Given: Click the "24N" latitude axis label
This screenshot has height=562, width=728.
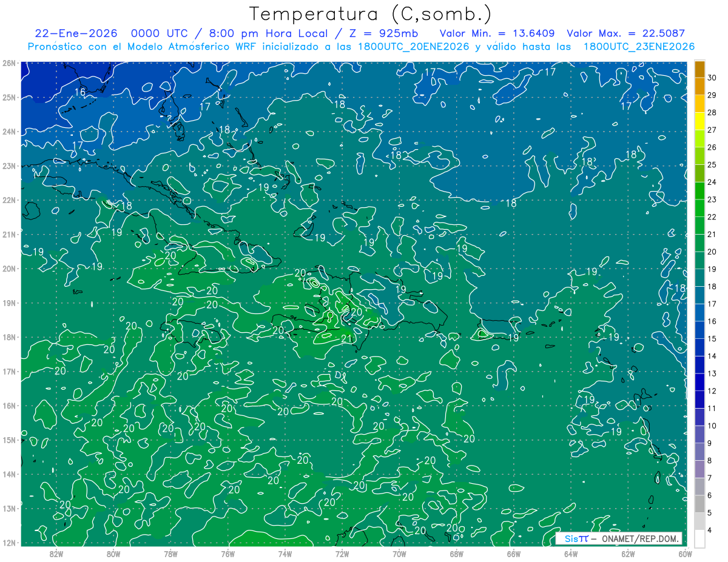Looking at the screenshot, I should click(8, 132).
